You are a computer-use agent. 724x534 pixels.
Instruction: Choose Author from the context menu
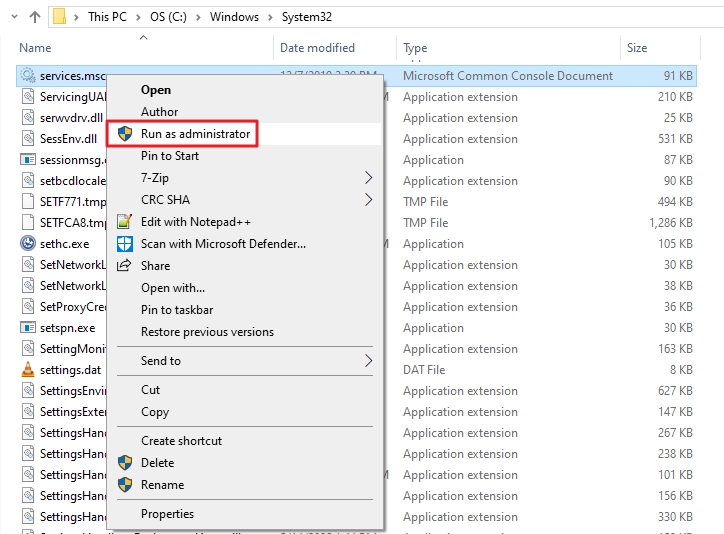[x=159, y=112]
